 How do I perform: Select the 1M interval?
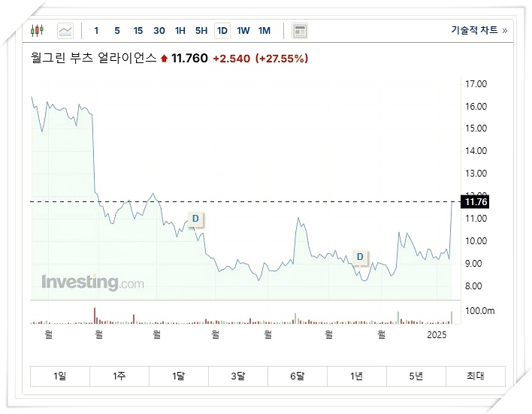[264, 31]
